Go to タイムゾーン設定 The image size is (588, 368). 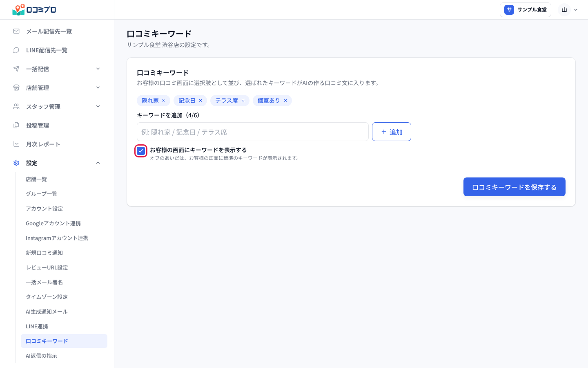click(64, 297)
